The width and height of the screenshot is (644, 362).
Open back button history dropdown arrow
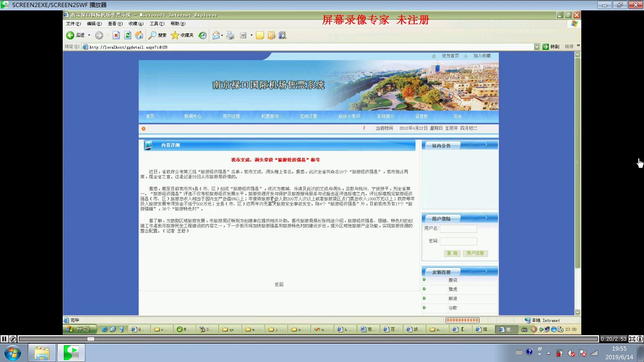89,35
